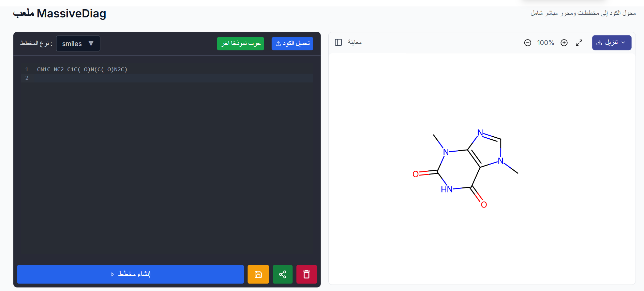Open the download dropdown button

(612, 43)
